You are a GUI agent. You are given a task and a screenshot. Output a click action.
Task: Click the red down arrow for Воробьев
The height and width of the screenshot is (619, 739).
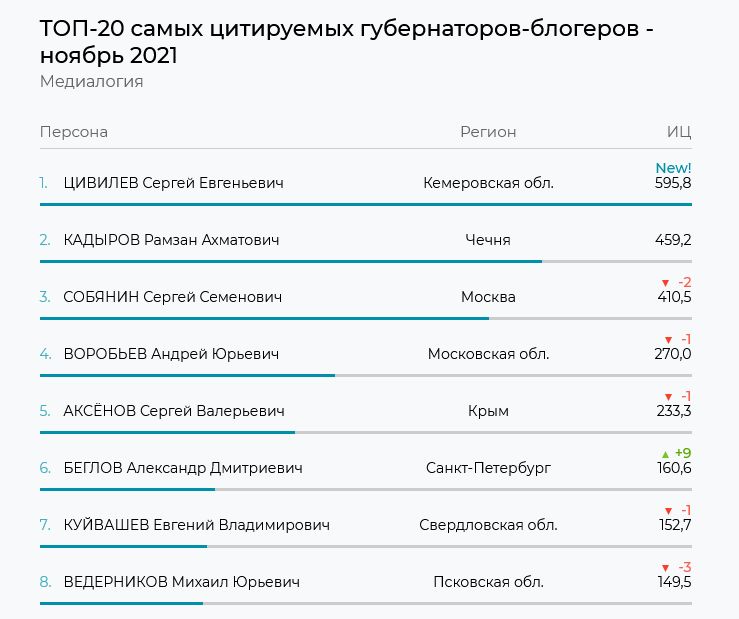(668, 339)
